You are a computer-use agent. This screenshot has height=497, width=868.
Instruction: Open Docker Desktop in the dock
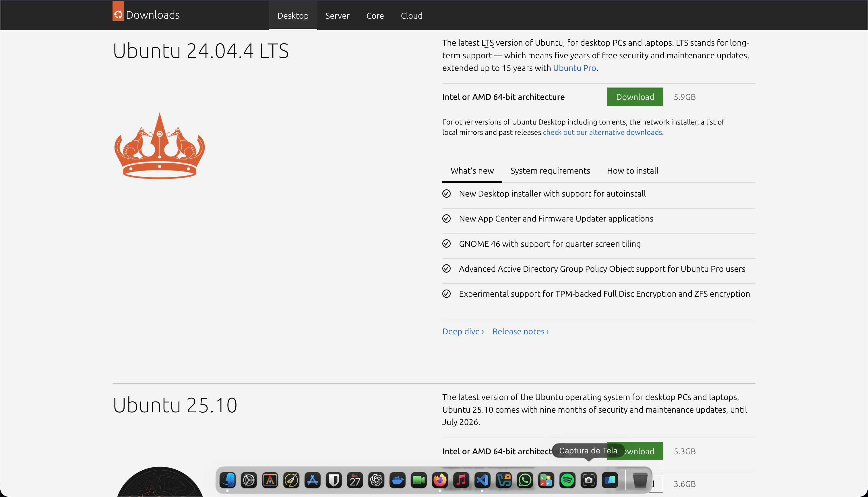(x=398, y=480)
